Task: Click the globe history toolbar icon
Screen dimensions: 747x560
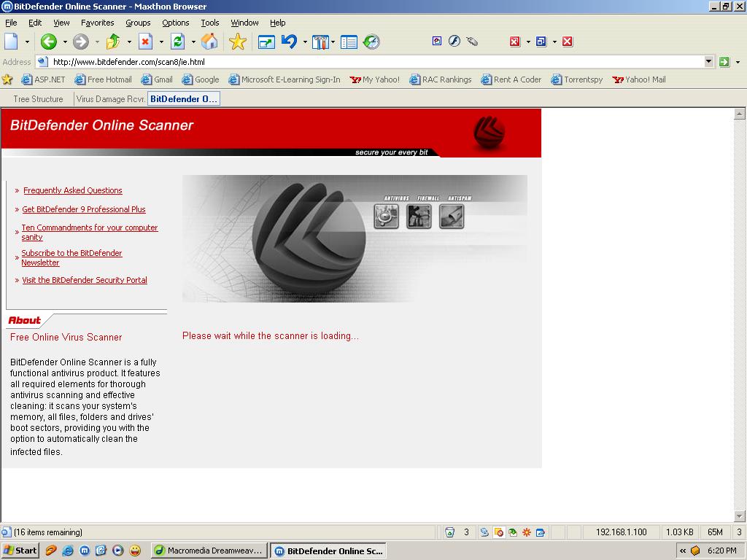Action: [x=371, y=42]
